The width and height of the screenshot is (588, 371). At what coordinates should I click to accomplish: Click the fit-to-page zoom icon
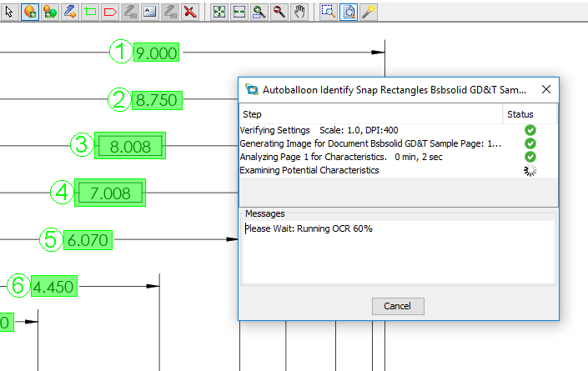[x=219, y=12]
